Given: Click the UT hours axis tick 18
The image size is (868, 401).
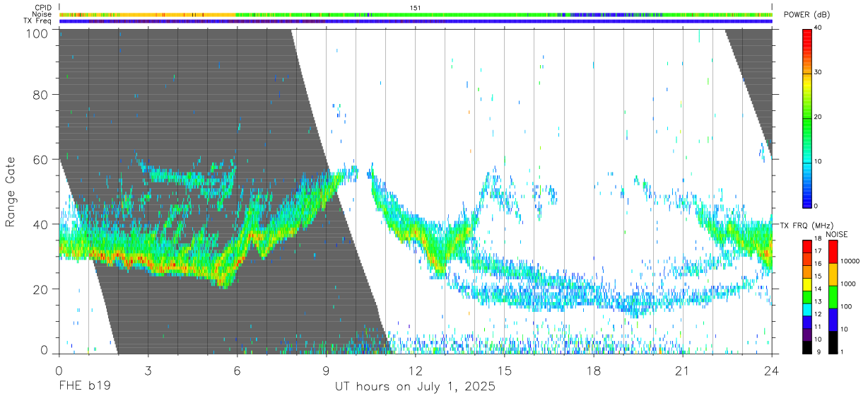Looking at the screenshot, I should [x=594, y=371].
